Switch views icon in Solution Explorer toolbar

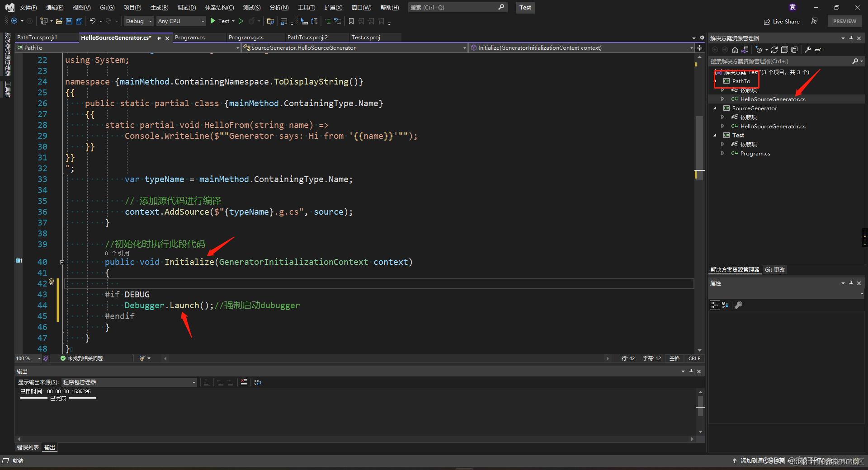[x=745, y=50]
